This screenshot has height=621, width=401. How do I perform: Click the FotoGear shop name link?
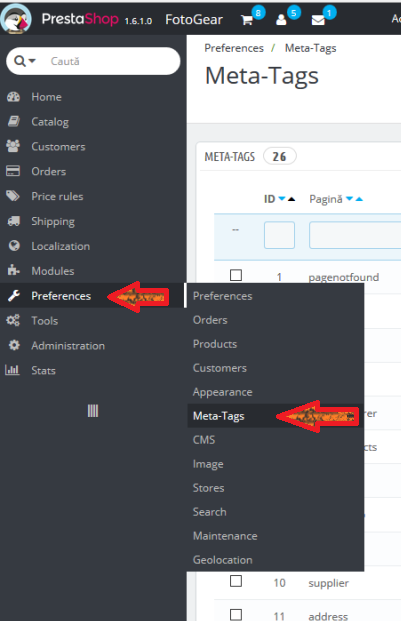[x=194, y=19]
